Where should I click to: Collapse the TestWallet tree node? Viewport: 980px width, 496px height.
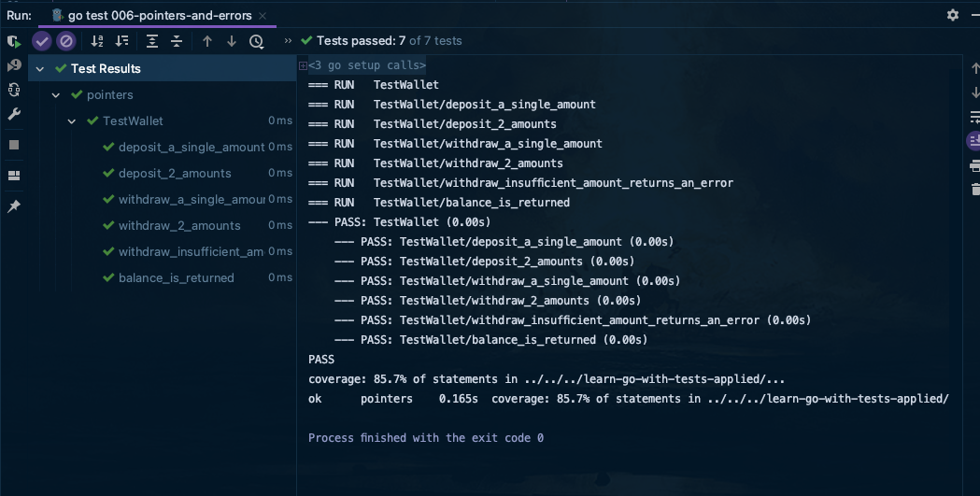click(x=71, y=121)
